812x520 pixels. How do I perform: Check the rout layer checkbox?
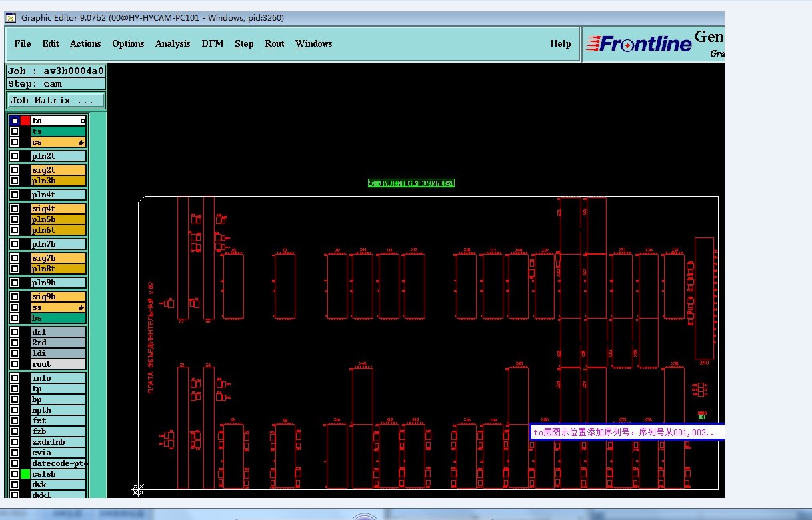tap(15, 364)
